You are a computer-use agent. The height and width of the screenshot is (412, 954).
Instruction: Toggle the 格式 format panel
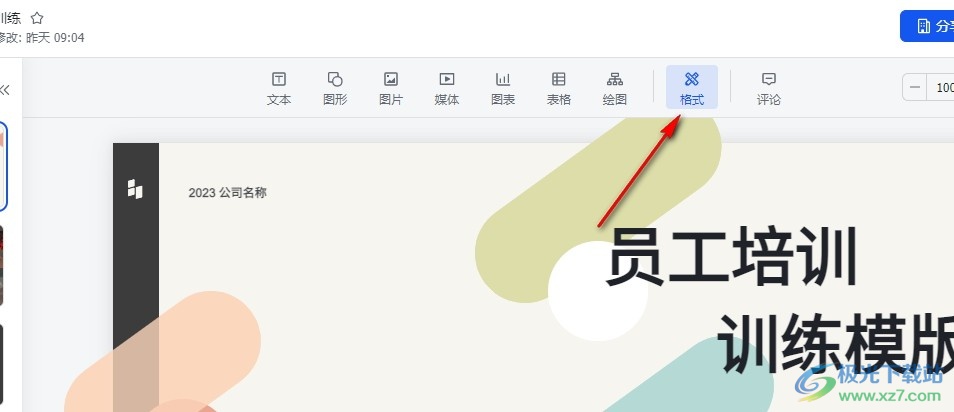coord(692,88)
